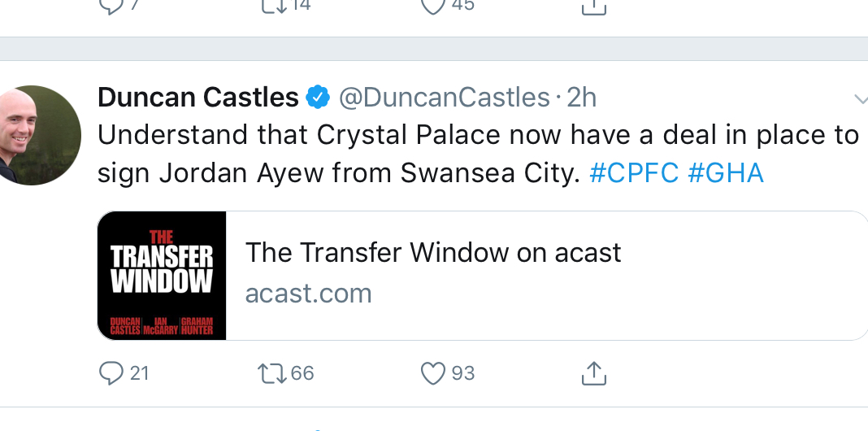This screenshot has width=868, height=431.
Task: Click the Duncan Castles display name
Action: point(198,98)
